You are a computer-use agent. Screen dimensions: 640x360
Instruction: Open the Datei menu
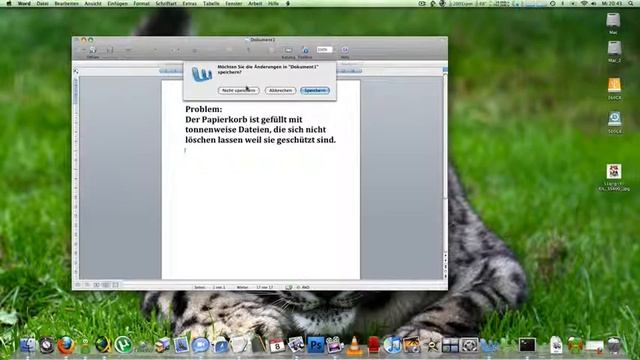(x=42, y=3)
